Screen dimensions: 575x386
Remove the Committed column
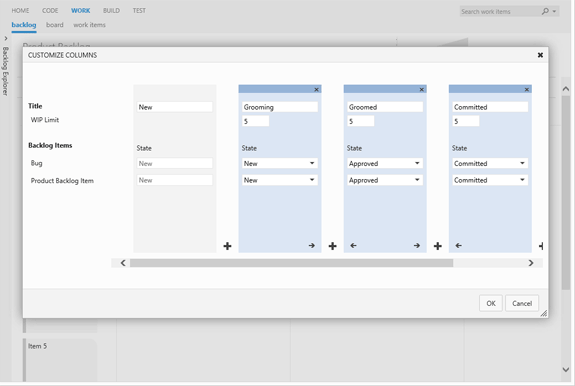click(527, 89)
